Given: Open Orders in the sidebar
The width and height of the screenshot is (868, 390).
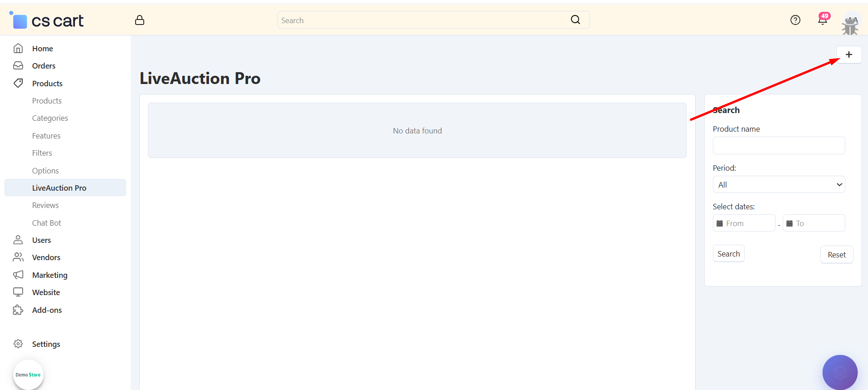Looking at the screenshot, I should [44, 66].
